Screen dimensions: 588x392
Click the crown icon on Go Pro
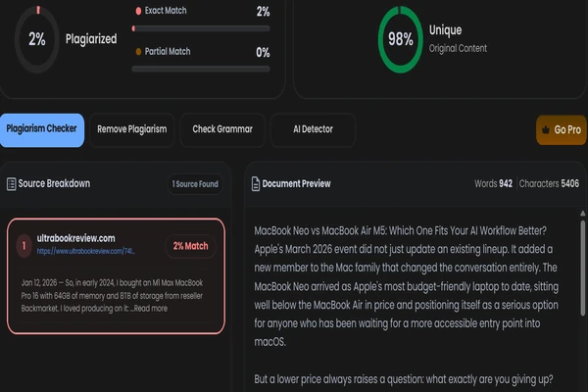click(546, 129)
